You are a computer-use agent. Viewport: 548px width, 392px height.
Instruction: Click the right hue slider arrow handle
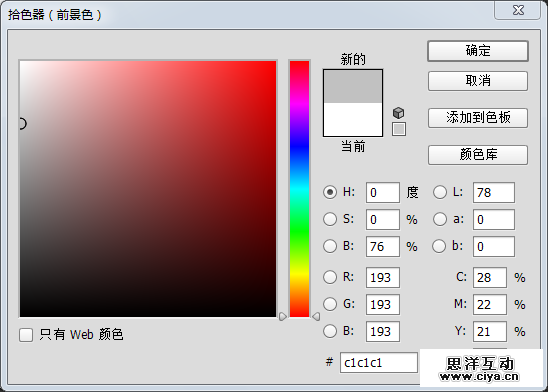click(x=316, y=317)
